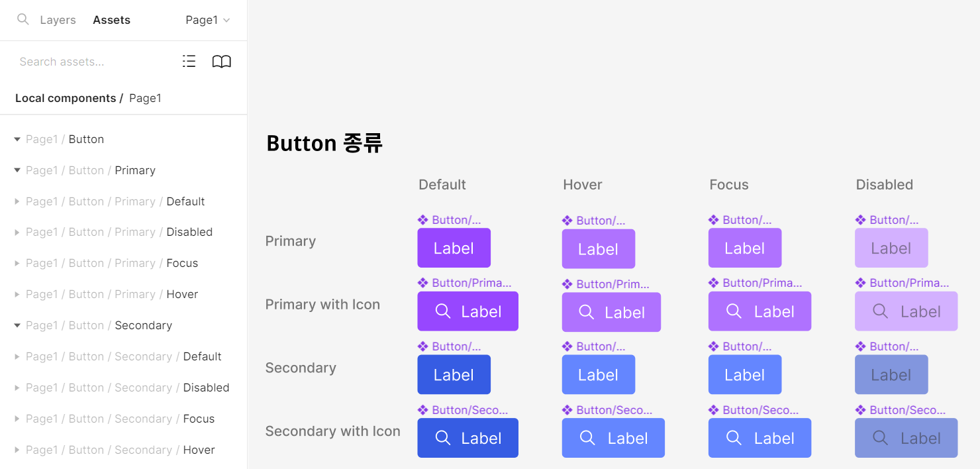The image size is (980, 469).
Task: Select the Primary Disabled Label button
Action: 891,248
